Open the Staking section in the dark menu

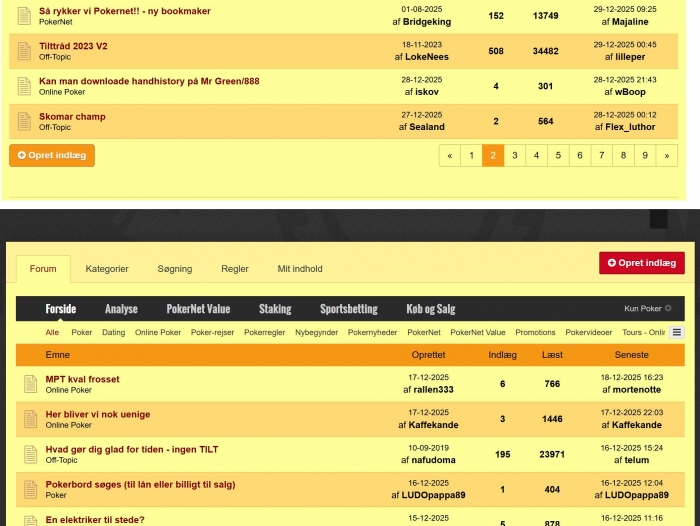(275, 309)
